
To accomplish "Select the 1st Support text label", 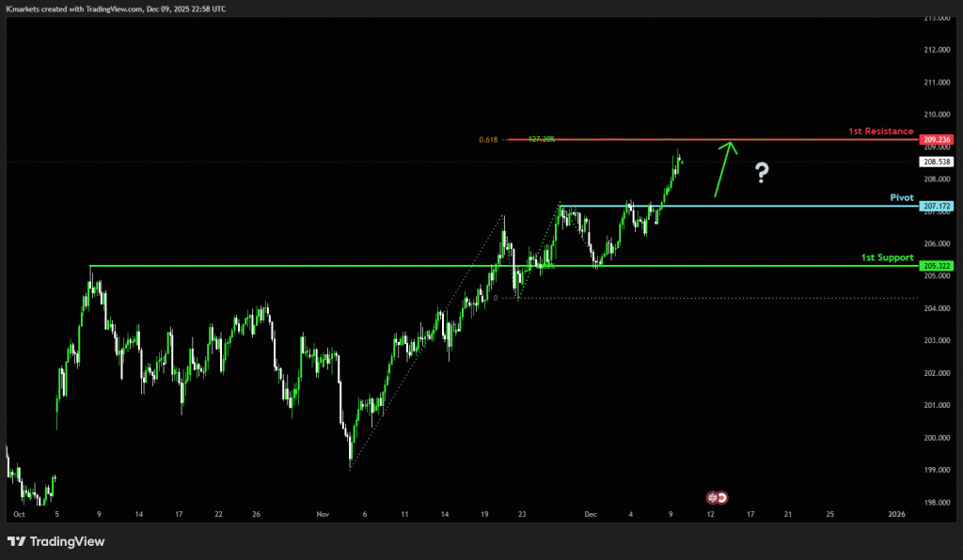I will [x=887, y=257].
